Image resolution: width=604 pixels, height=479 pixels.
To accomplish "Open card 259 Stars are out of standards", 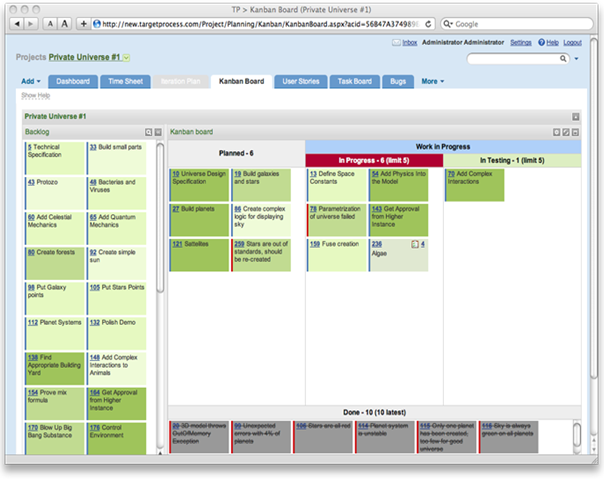I will (261, 255).
